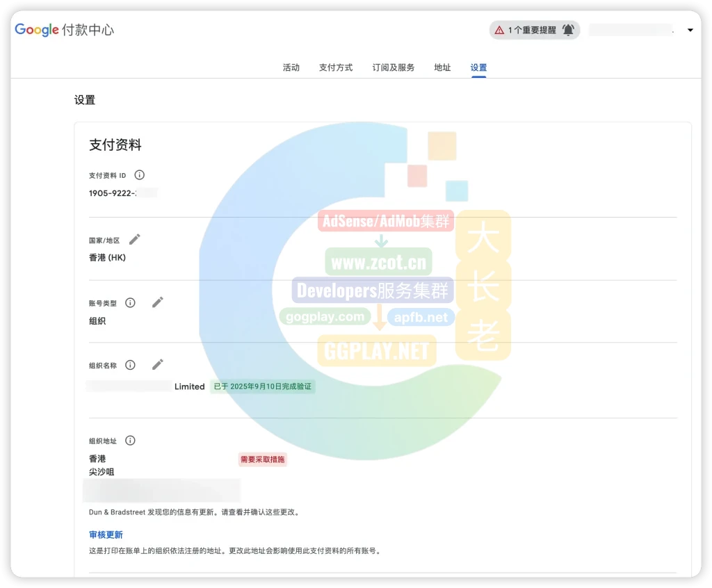Image resolution: width=712 pixels, height=588 pixels.
Task: Click the warning triangle icon in alert
Action: (x=499, y=31)
